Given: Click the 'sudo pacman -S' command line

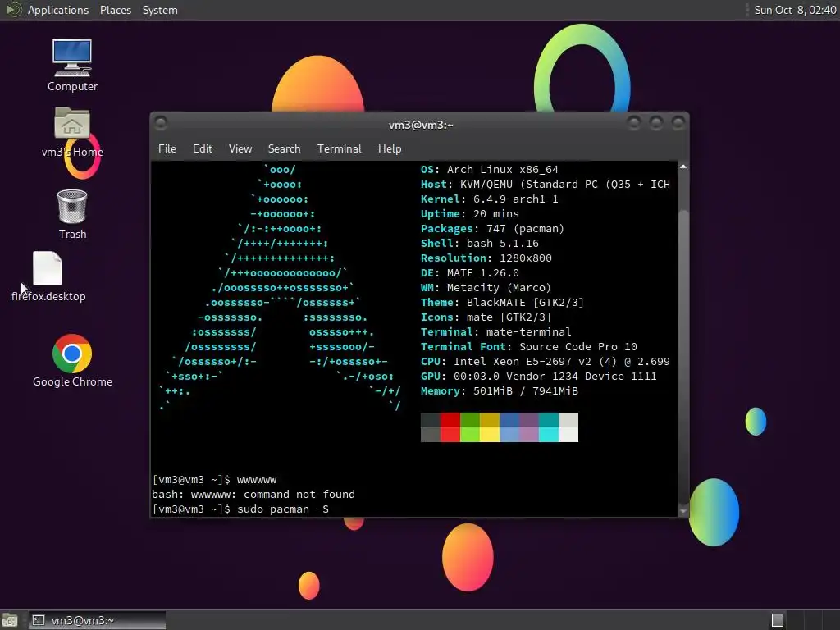Looking at the screenshot, I should 240,509.
